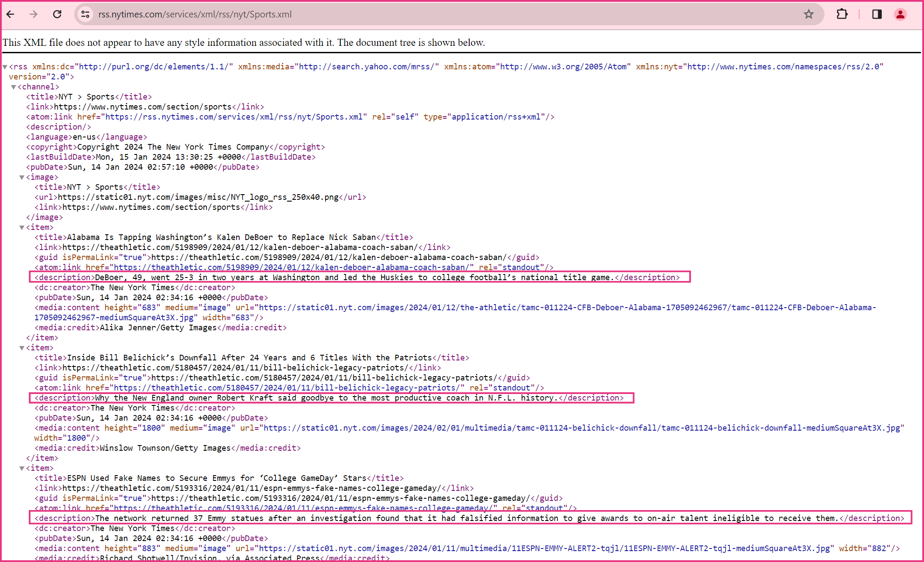Click media:content url belichick-downfall image

[469, 433]
